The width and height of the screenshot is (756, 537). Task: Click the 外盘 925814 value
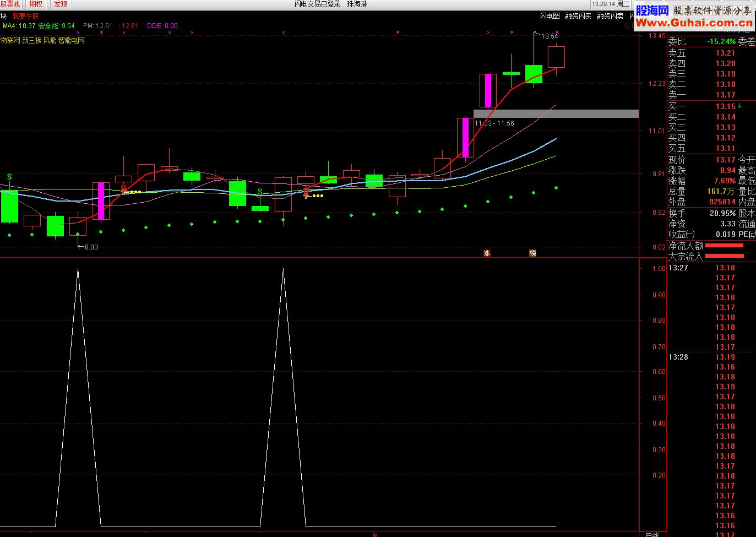(x=722, y=202)
